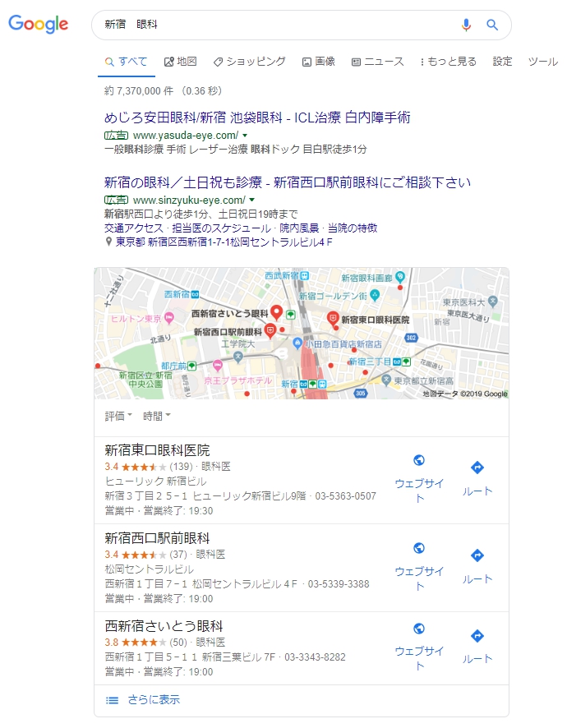The width and height of the screenshot is (567, 728).
Task: Click the address link 東京都 新宿区西新宿1-7-1
Action: (x=224, y=242)
